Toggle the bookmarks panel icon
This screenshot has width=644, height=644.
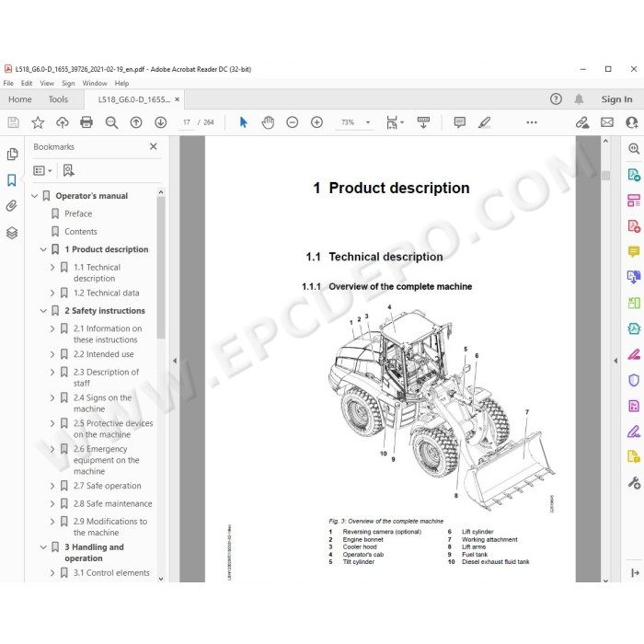(12, 180)
